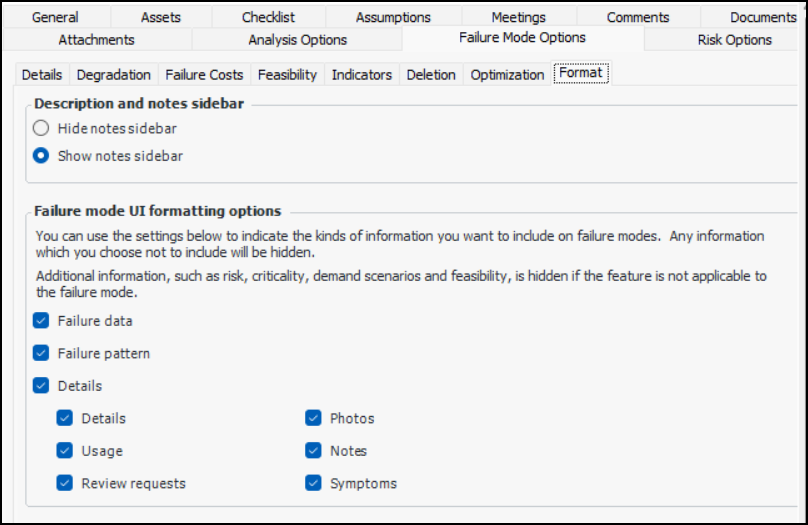Viewport: 808px width, 525px height.
Task: Select Hide notes sidebar radio button
Action: 41,128
